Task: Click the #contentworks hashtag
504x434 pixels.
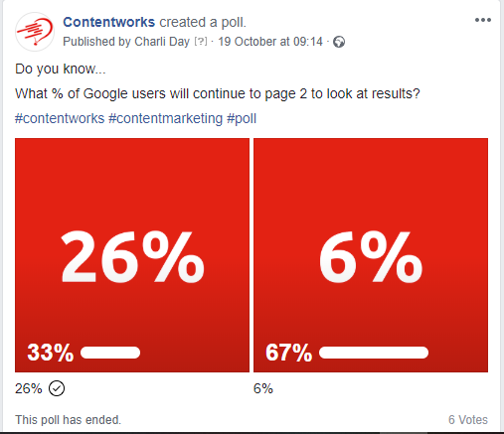Action: pos(60,118)
